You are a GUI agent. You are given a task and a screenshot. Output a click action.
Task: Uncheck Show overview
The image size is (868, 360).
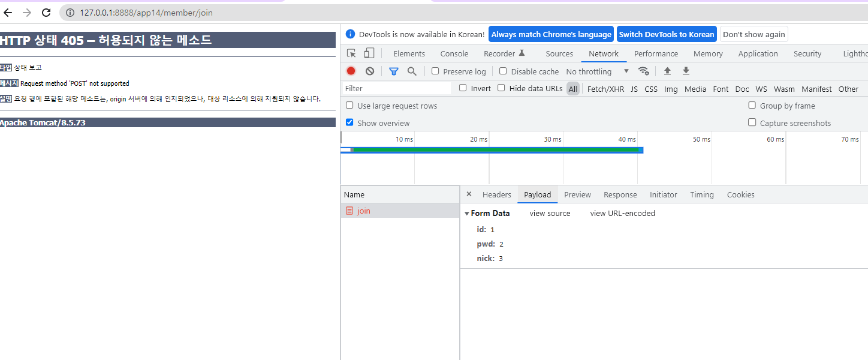tap(349, 122)
